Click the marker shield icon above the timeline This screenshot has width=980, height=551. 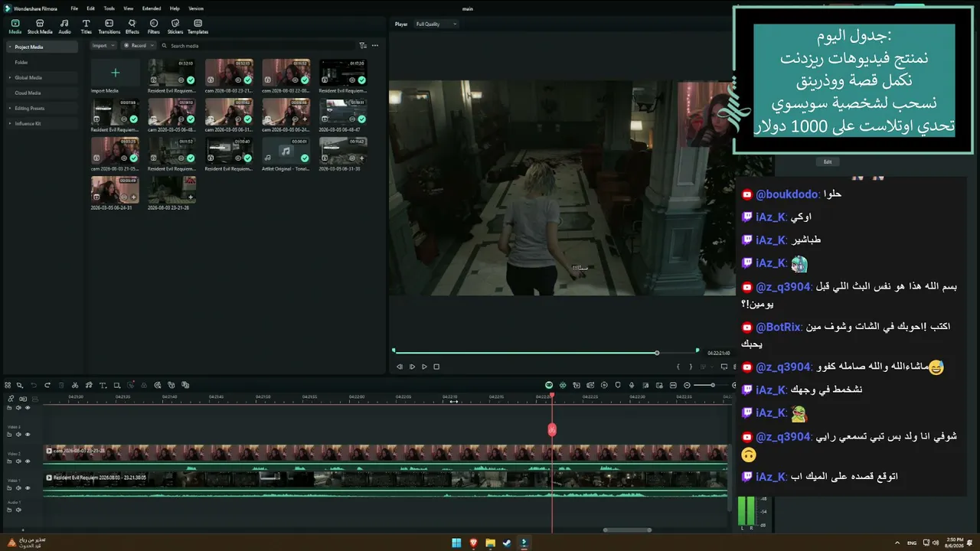click(618, 385)
